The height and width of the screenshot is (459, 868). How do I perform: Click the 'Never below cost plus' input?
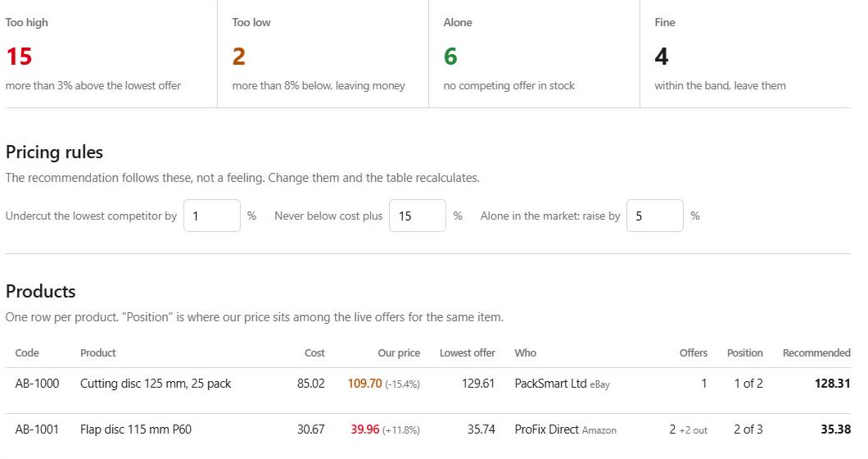418,216
